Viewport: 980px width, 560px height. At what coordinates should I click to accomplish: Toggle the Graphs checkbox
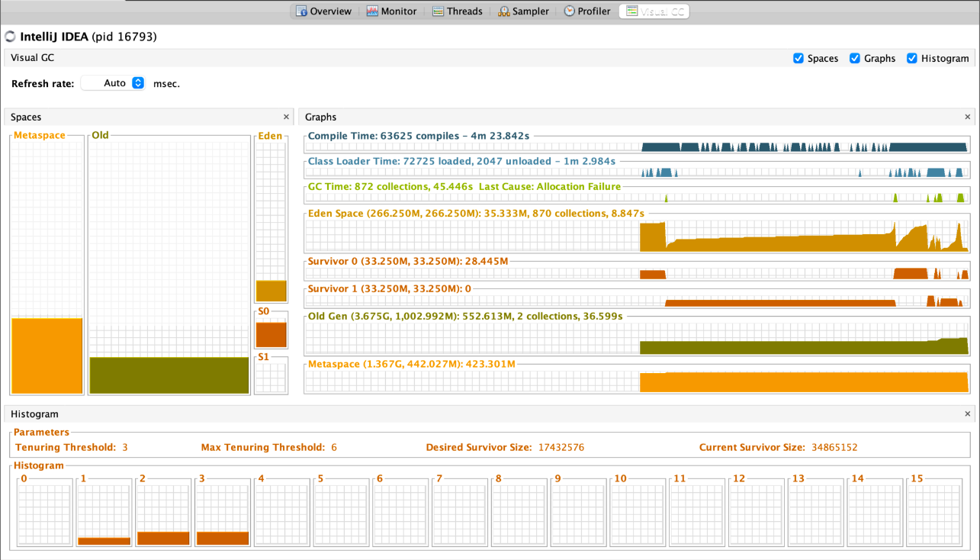(x=855, y=58)
